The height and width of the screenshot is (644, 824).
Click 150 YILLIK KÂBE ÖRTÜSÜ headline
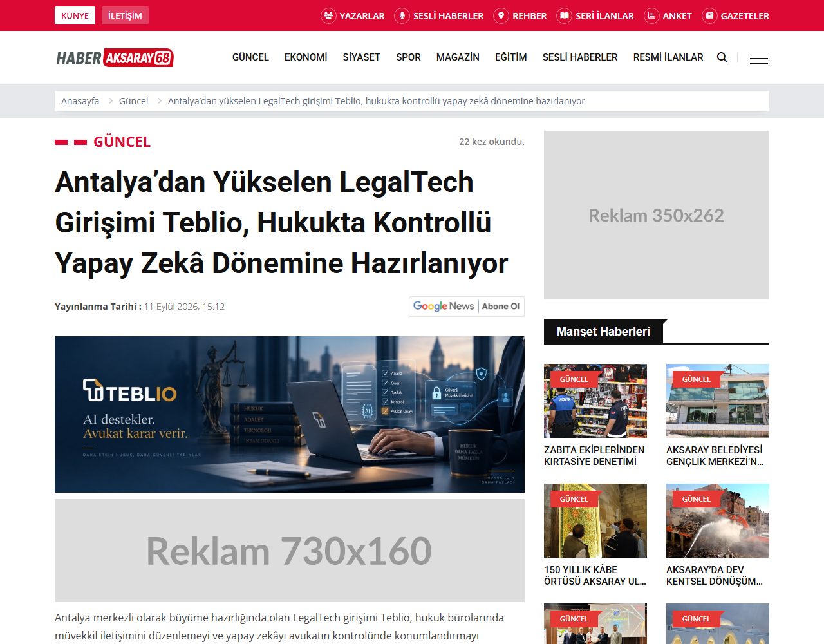point(595,575)
